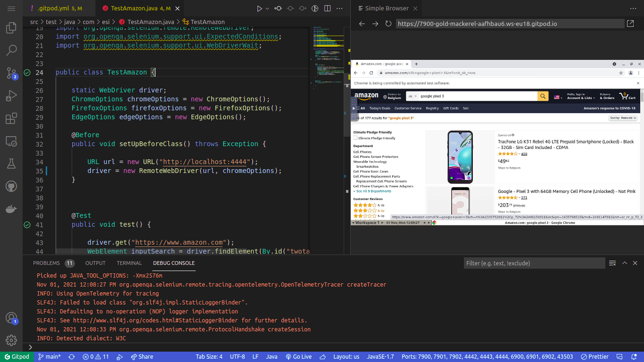Viewport: 644px width, 362px height.
Task: Click Go Live in status bar
Action: click(298, 357)
